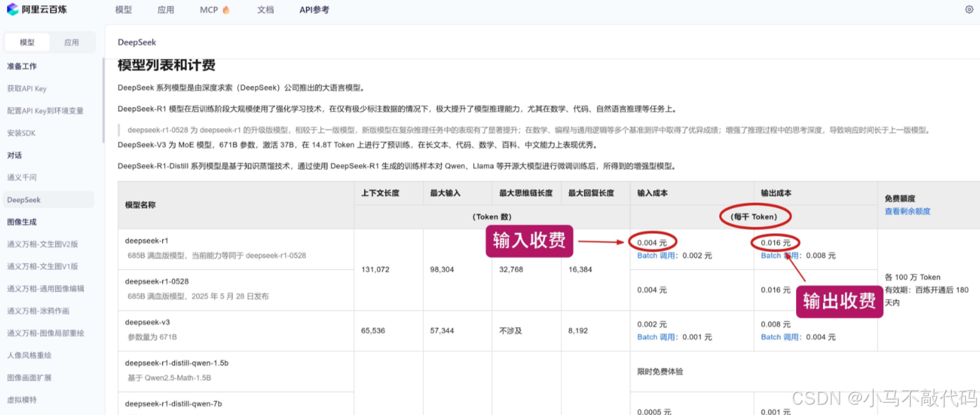
Task: Click the 0.002 元 input cost of deepseek-v3
Action: (652, 325)
